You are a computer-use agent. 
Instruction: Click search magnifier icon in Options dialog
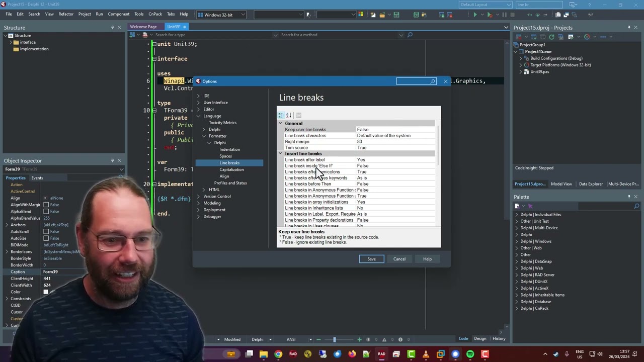coord(433,81)
